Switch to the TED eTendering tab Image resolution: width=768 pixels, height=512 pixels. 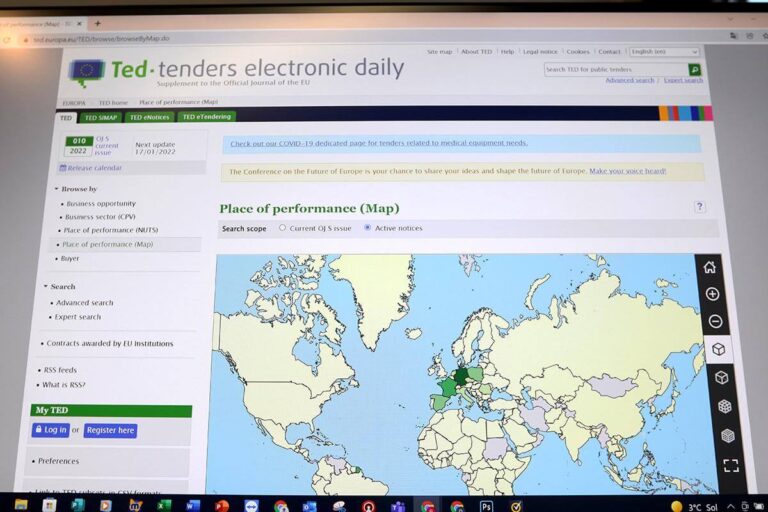pos(207,117)
